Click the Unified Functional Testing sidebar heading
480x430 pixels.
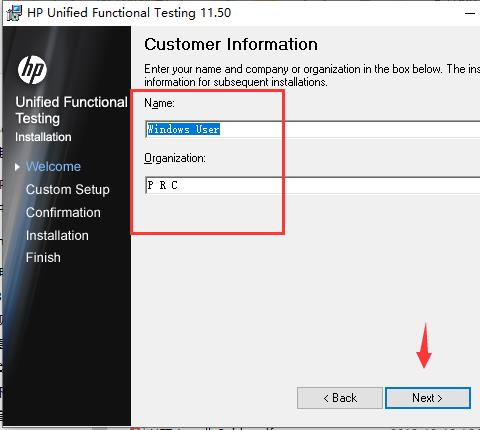tap(71, 110)
